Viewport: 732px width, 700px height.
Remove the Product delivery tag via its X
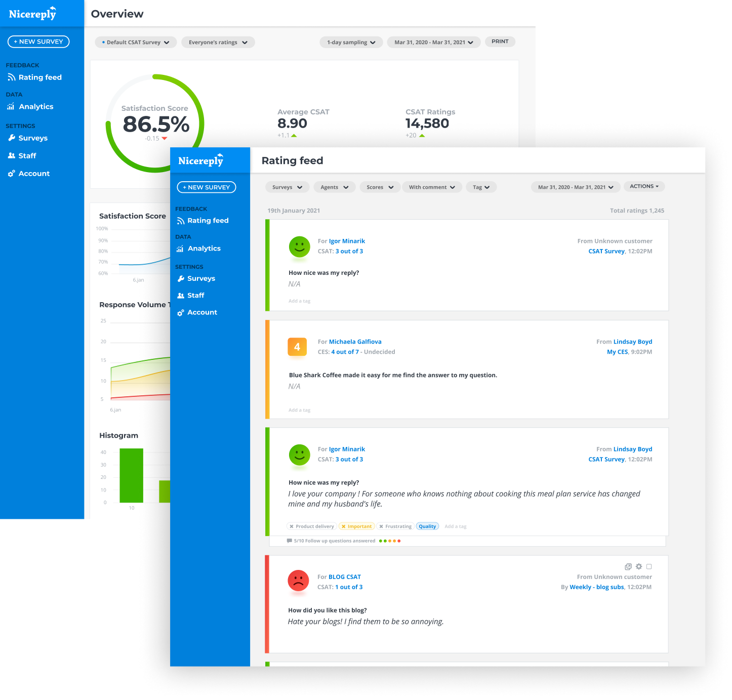292,526
